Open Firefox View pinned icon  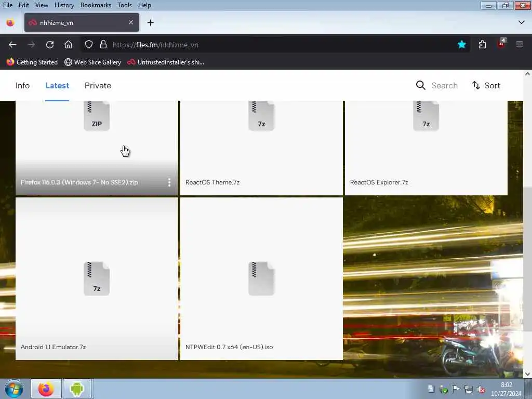tap(10, 23)
